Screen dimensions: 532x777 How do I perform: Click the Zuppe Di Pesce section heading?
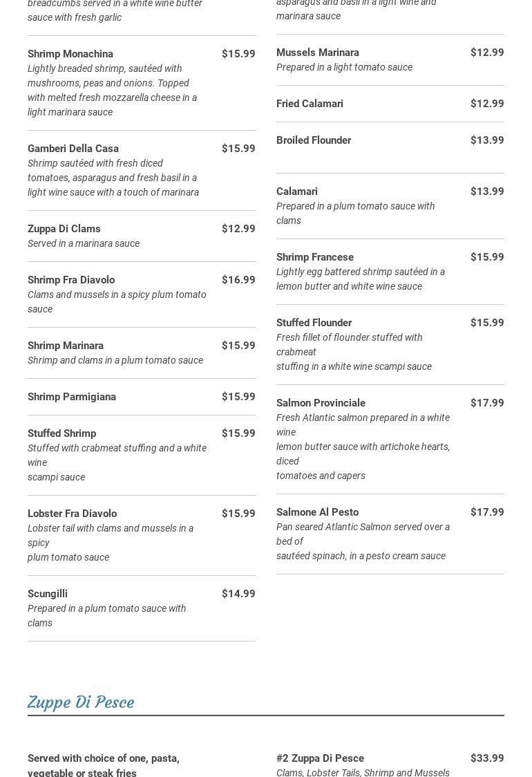pyautogui.click(x=81, y=702)
